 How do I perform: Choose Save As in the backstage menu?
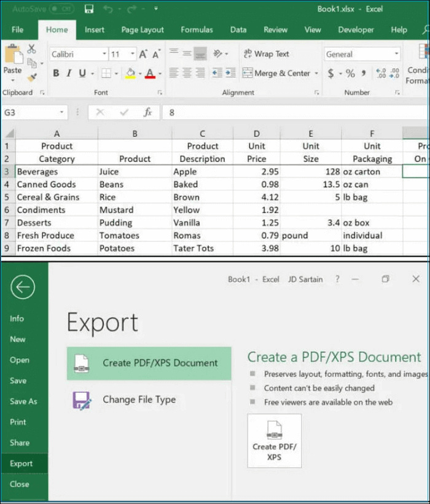pos(24,401)
